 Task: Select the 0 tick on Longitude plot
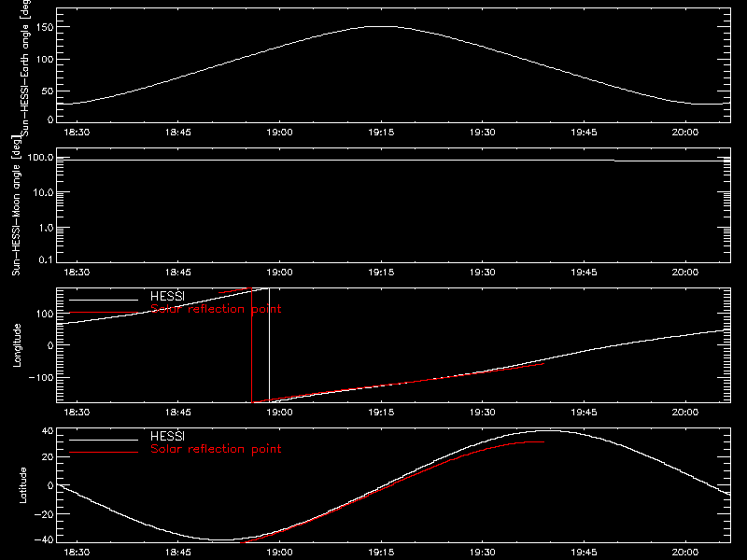pyautogui.click(x=50, y=345)
